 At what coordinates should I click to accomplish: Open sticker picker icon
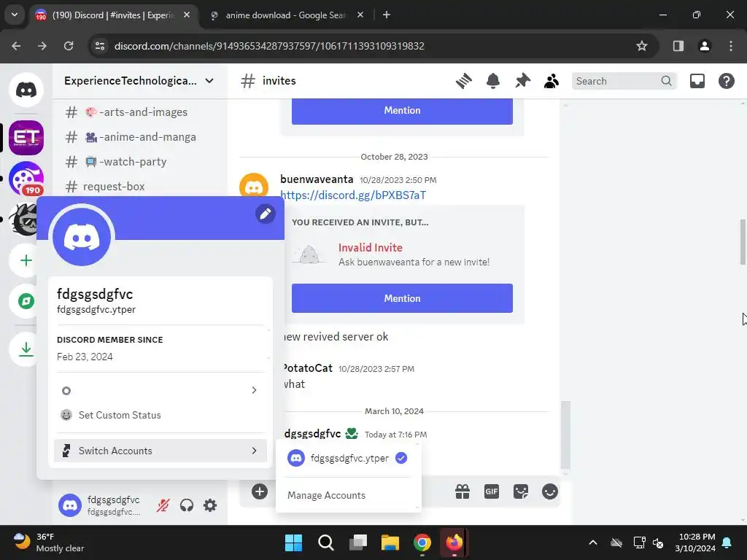pyautogui.click(x=521, y=491)
